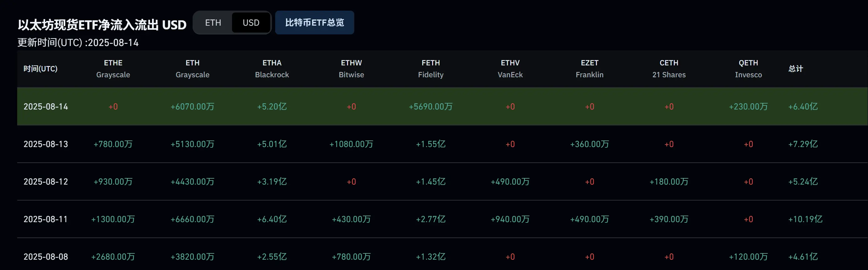Image resolution: width=868 pixels, height=270 pixels.
Task: Click the 总计 column header
Action: point(795,69)
